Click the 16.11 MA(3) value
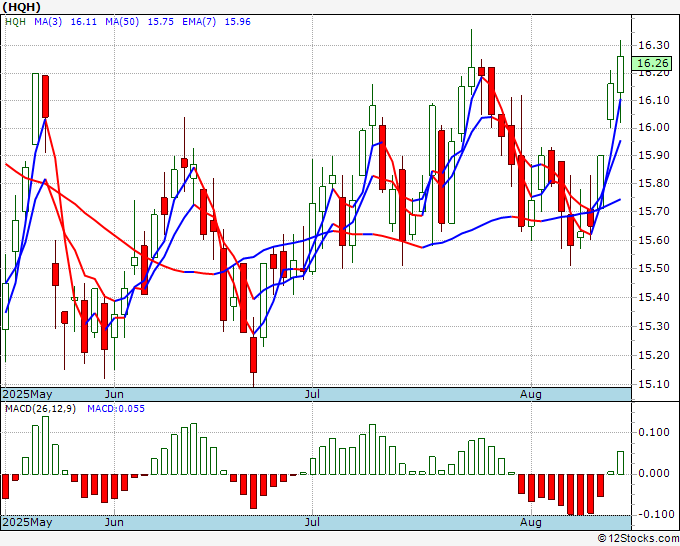 (x=83, y=22)
